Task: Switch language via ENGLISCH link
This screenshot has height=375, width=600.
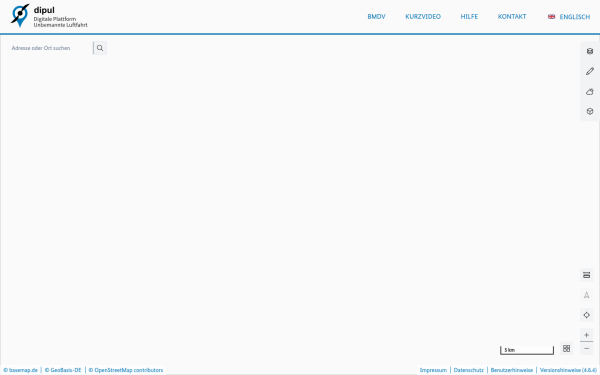Action: (575, 17)
